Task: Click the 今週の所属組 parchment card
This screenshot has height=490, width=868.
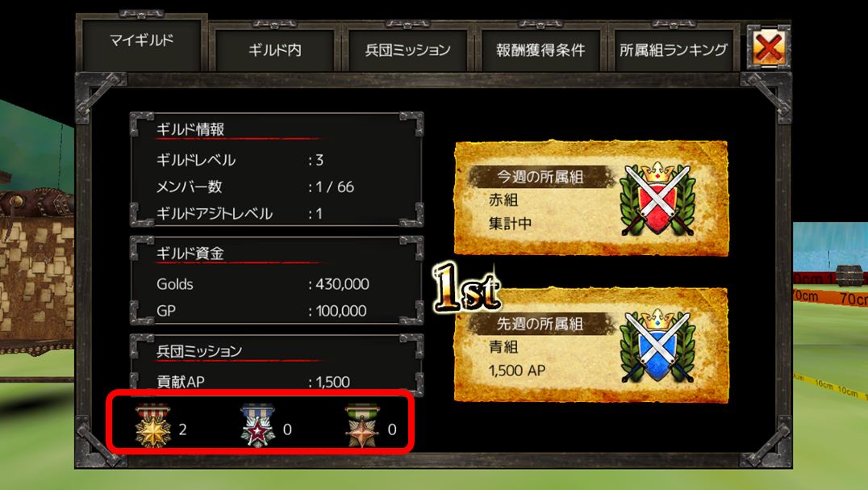Action: click(591, 199)
